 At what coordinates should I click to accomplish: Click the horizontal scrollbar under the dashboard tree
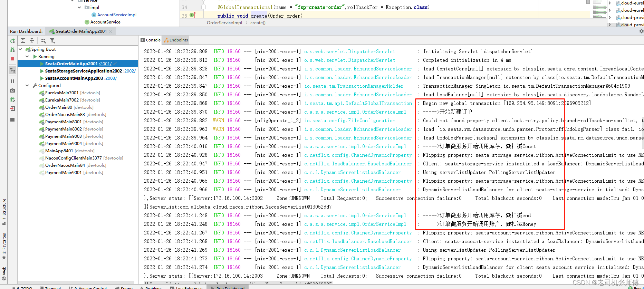coord(75,282)
